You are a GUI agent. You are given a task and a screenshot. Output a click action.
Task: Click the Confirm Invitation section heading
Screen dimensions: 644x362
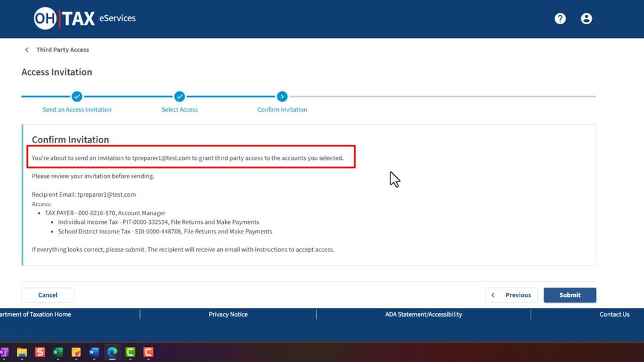tap(70, 139)
